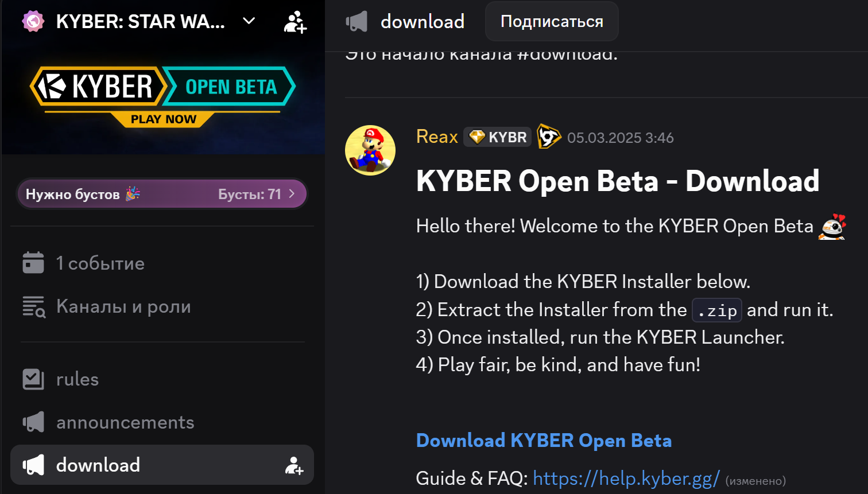
Task: Open Reax's Mario avatar profile
Action: coord(370,150)
